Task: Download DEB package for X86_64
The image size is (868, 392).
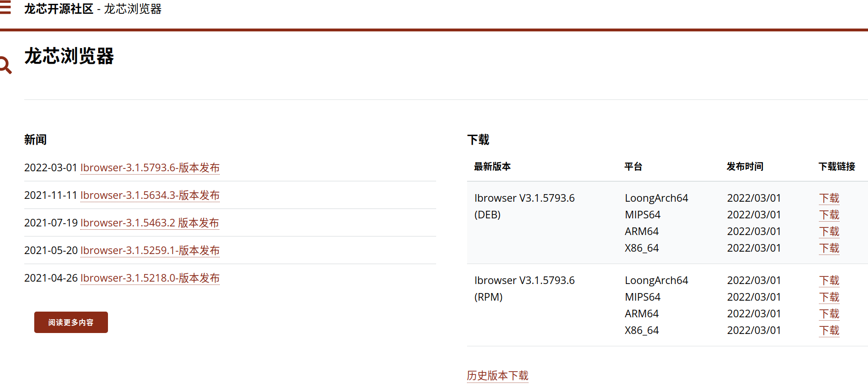Action: click(829, 248)
